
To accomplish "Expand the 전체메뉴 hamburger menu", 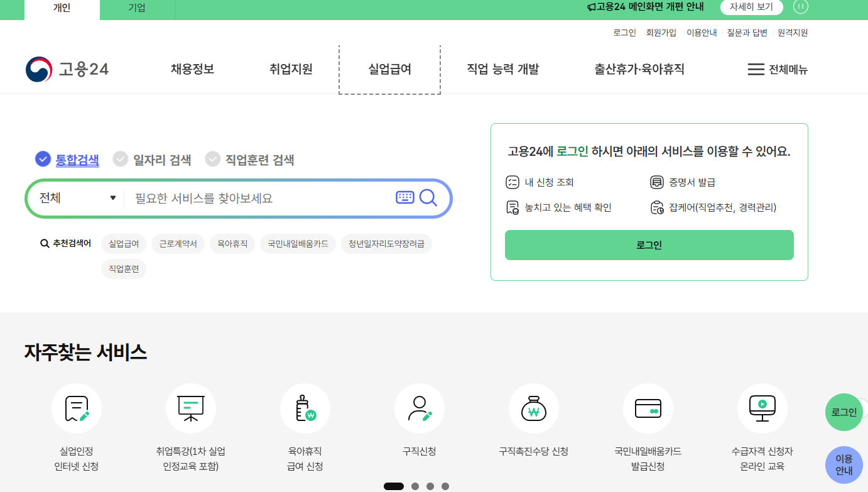I will click(778, 69).
